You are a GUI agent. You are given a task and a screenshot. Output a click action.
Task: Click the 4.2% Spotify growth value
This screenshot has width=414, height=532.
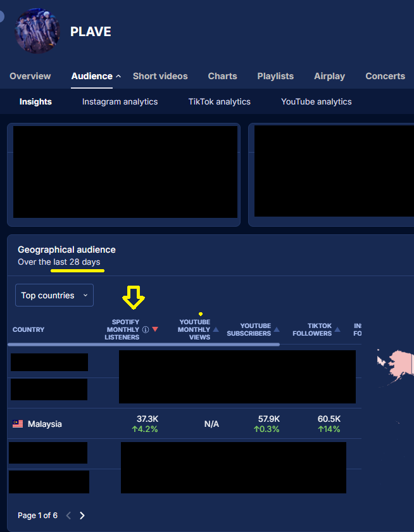point(145,429)
